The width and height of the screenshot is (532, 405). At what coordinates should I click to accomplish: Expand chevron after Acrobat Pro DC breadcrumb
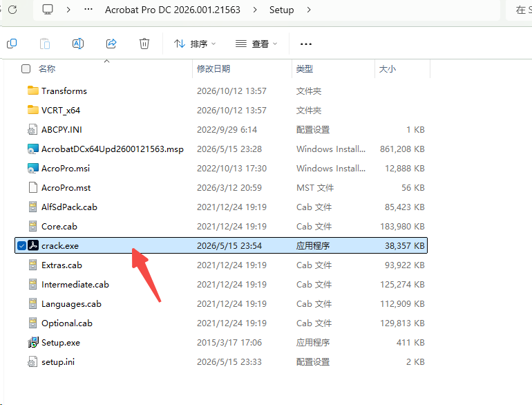click(x=255, y=10)
